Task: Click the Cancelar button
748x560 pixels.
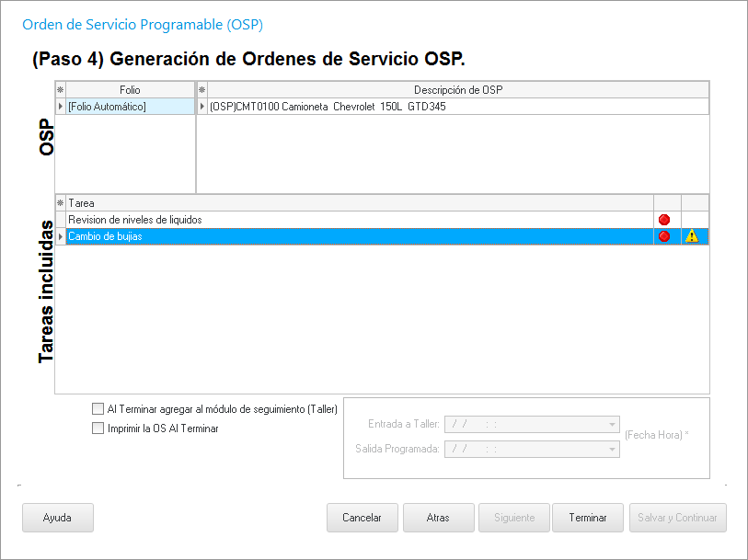Action: click(362, 518)
